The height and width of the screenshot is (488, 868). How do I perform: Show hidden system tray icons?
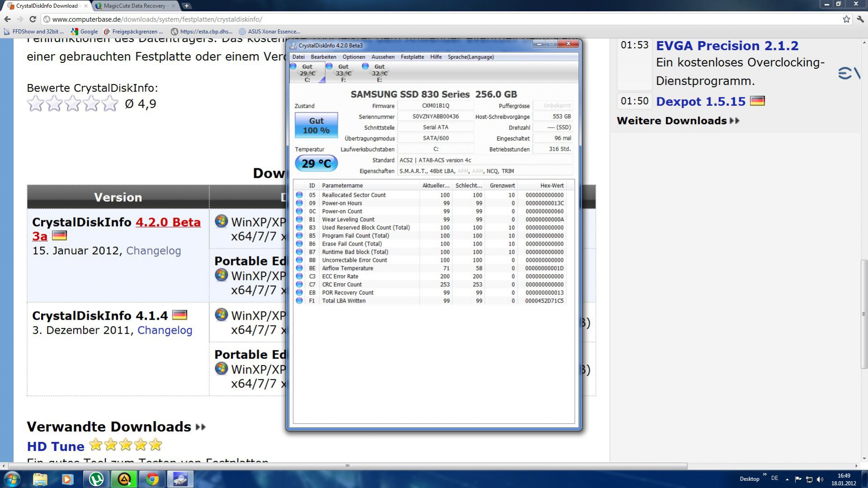tap(787, 479)
